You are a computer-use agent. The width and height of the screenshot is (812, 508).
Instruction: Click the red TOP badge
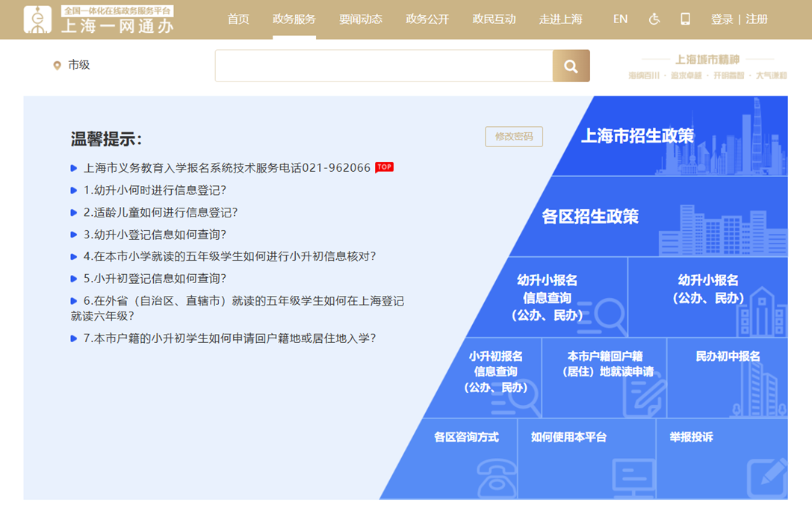[x=384, y=167]
